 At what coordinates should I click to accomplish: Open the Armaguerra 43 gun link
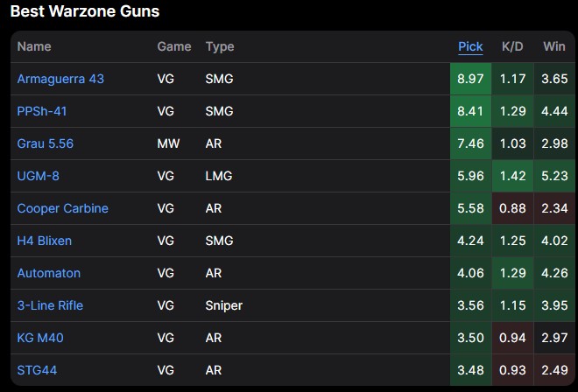click(60, 79)
